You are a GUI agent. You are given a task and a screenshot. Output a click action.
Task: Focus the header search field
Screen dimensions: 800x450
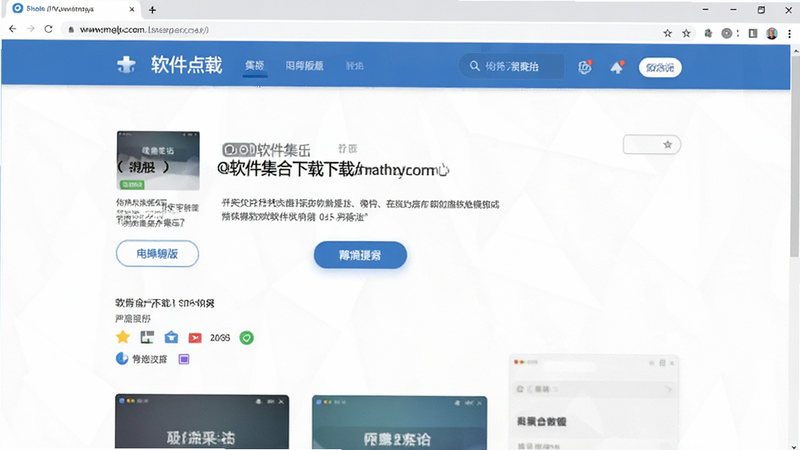[x=511, y=66]
